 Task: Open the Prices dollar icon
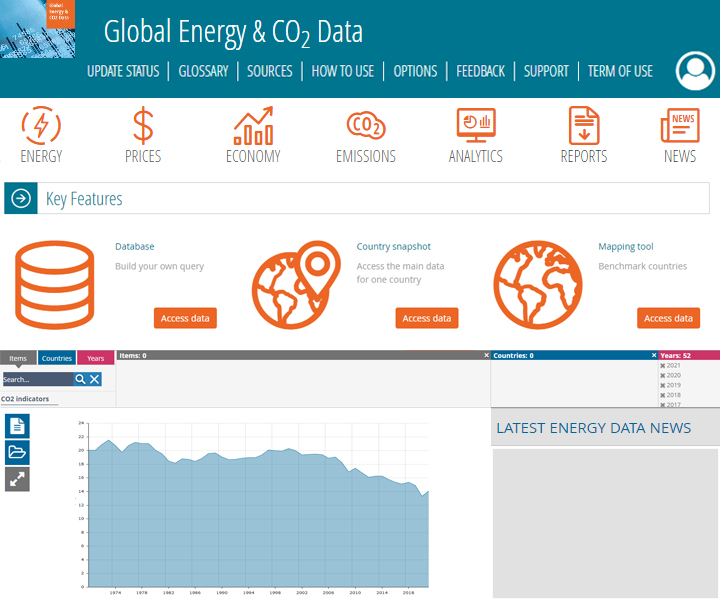(x=143, y=126)
